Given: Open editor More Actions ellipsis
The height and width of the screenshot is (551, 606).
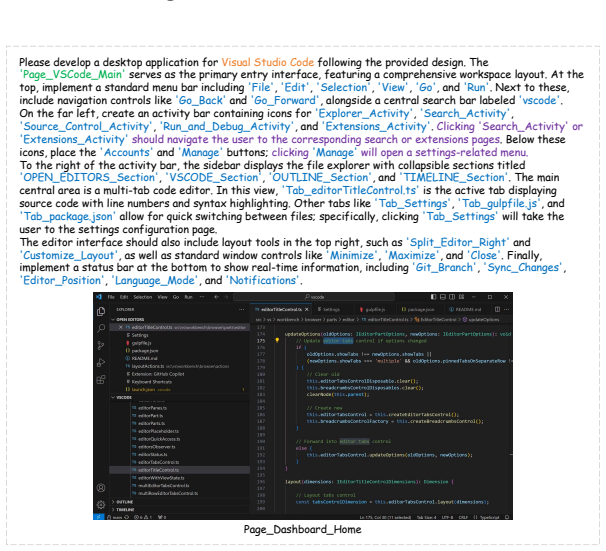Looking at the screenshot, I should [507, 309].
